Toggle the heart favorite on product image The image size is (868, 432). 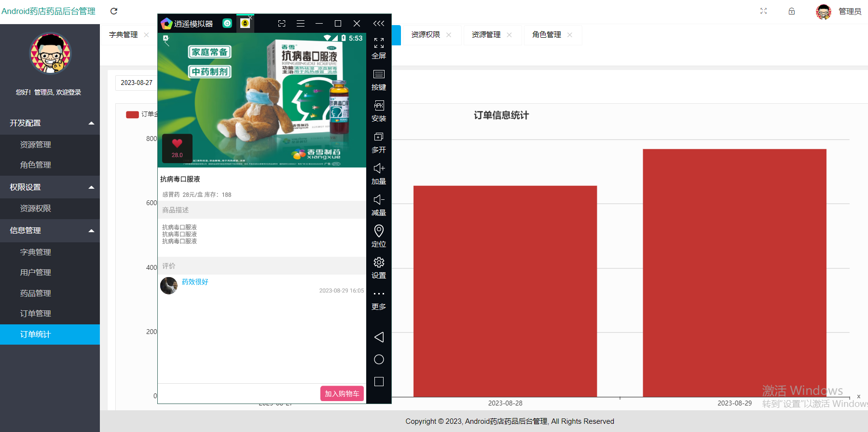tap(177, 144)
